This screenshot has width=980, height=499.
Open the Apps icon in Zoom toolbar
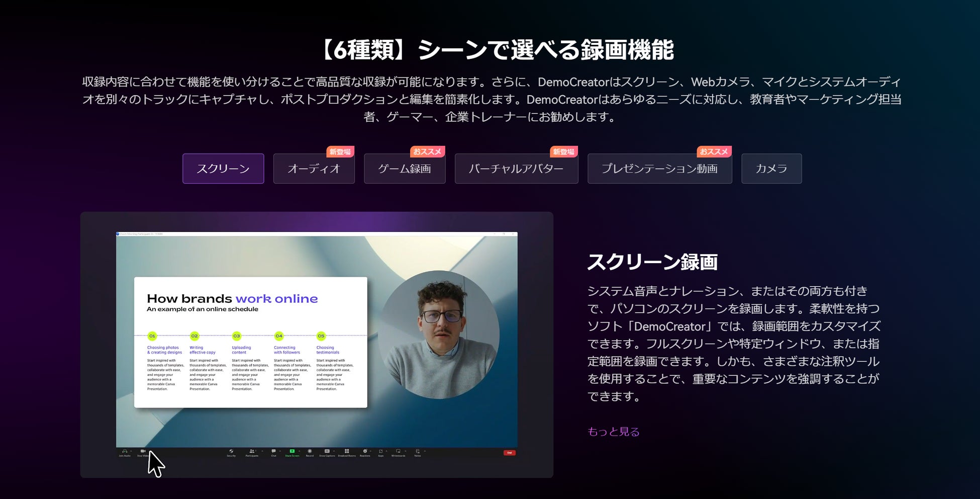pos(380,451)
